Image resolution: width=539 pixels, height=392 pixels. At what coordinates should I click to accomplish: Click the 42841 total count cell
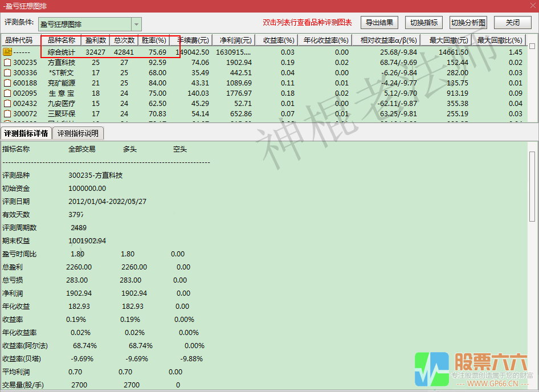124,52
